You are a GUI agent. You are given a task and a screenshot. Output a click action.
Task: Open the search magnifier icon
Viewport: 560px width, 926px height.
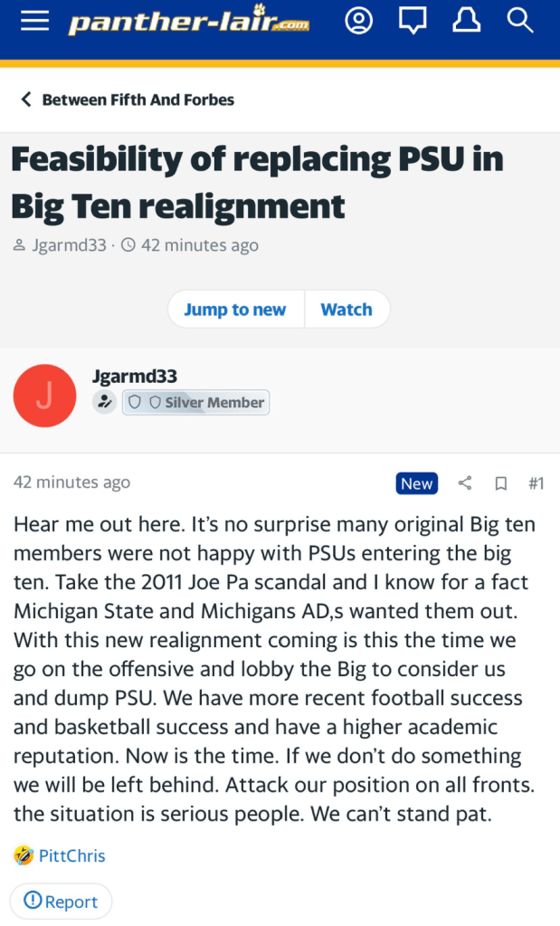pyautogui.click(x=520, y=22)
